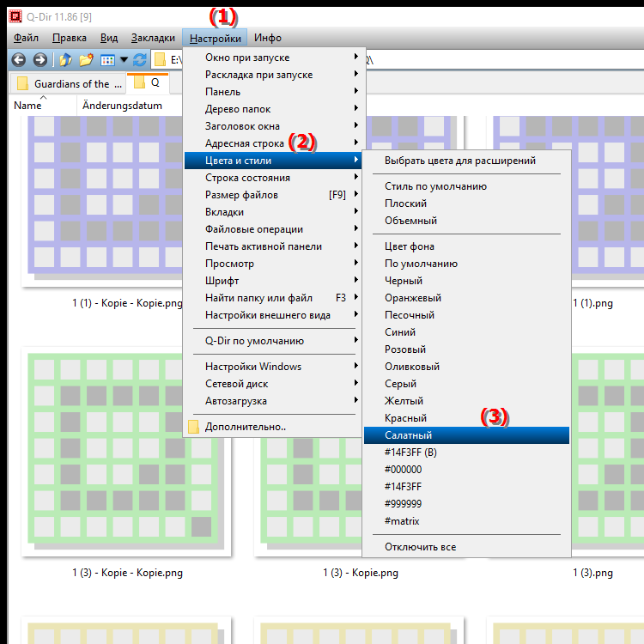
Task: Click the blue refresh icon
Action: [139, 60]
